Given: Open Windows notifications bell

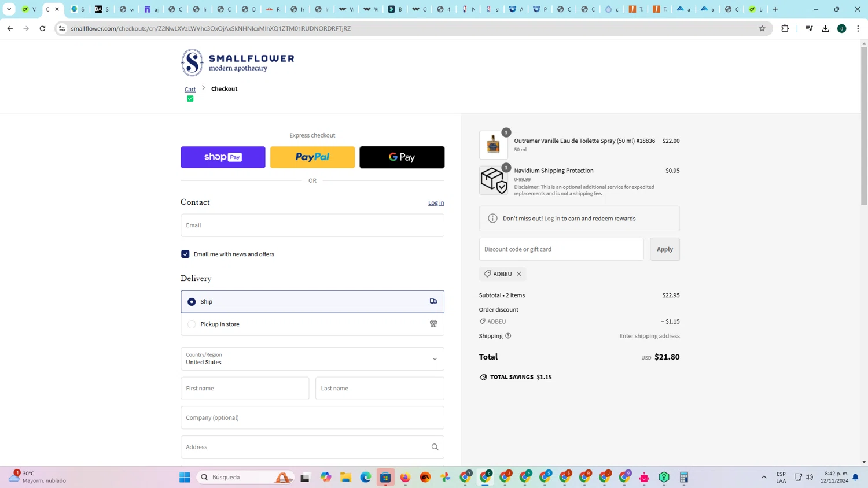Looking at the screenshot, I should coord(855,478).
